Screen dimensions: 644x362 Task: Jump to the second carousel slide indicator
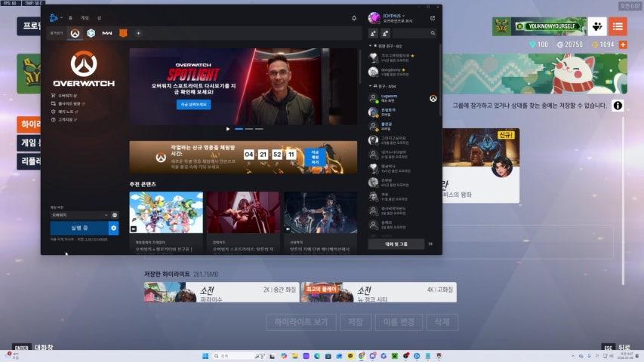click(x=249, y=129)
